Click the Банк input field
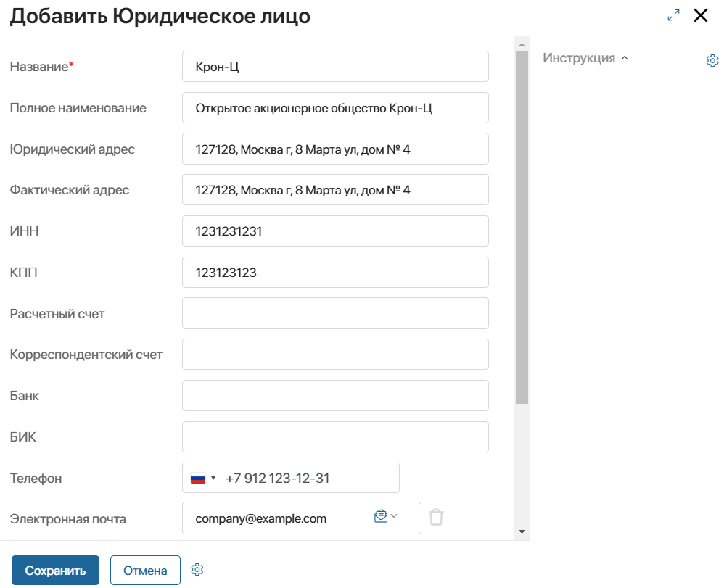Image resolution: width=724 pixels, height=588 pixels. click(x=335, y=396)
